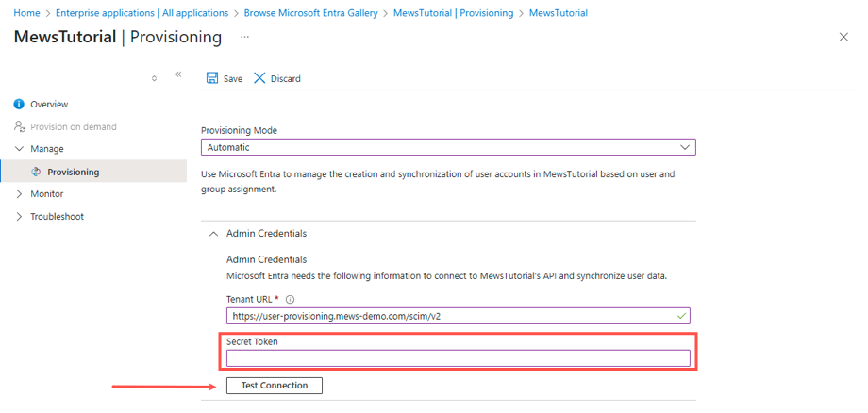Viewport: 868px width, 413px height.
Task: Open the ellipsis more options menu
Action: point(244,37)
